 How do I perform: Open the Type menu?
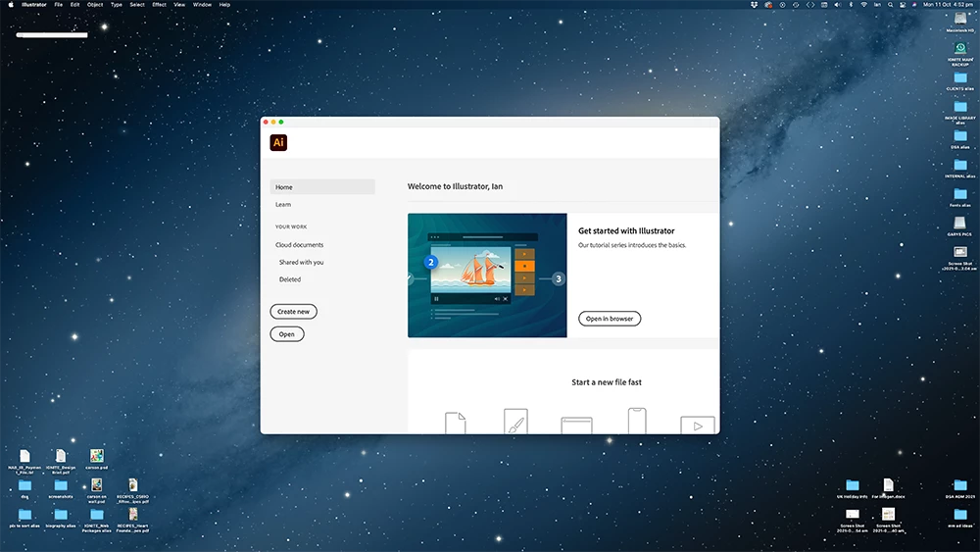tap(117, 4)
